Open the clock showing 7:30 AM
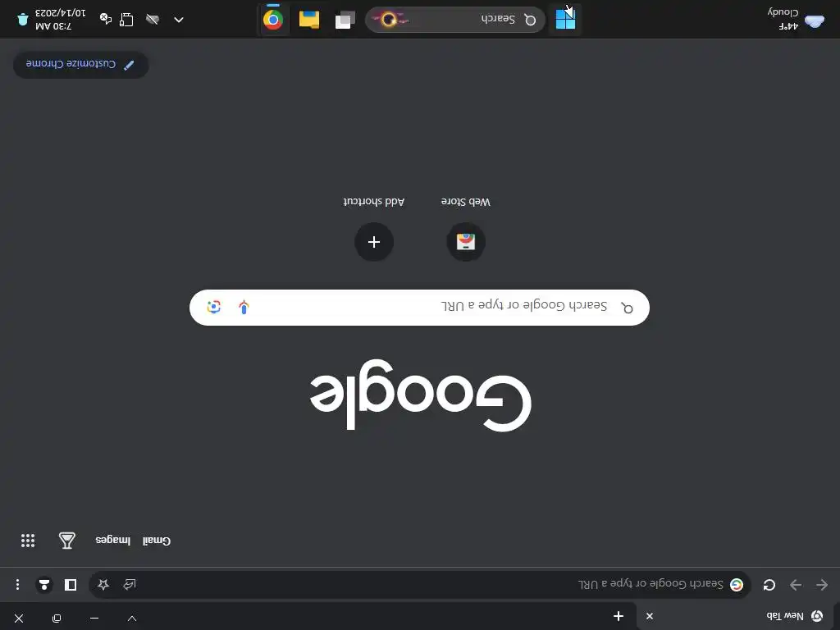 (x=60, y=20)
